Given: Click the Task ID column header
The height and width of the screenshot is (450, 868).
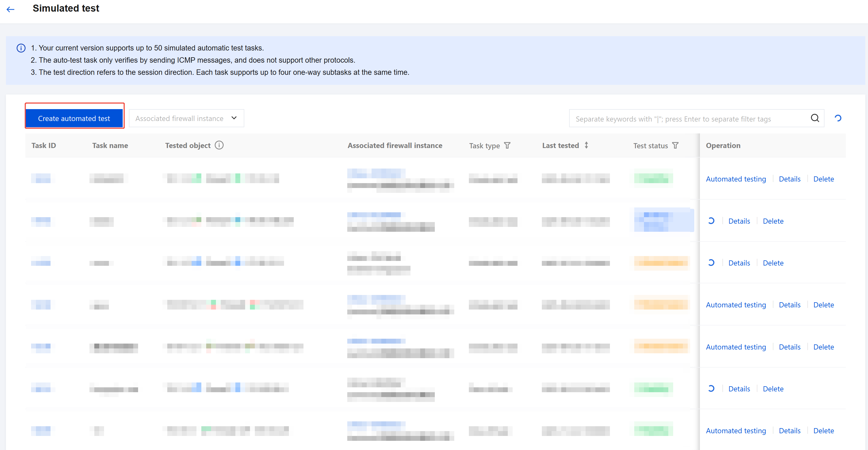Looking at the screenshot, I should pos(44,146).
